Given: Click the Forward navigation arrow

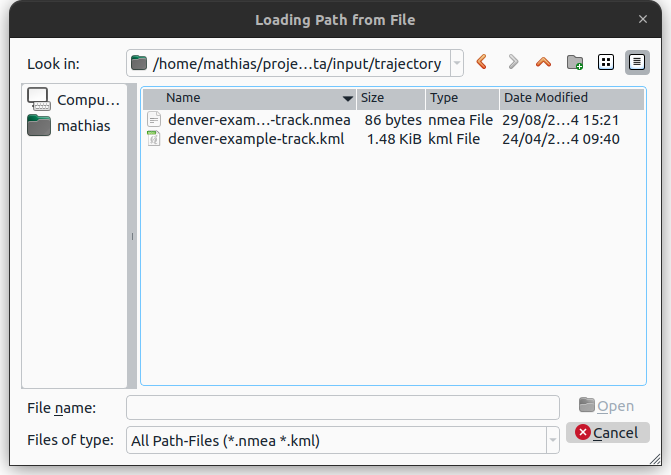Looking at the screenshot, I should point(513,63).
